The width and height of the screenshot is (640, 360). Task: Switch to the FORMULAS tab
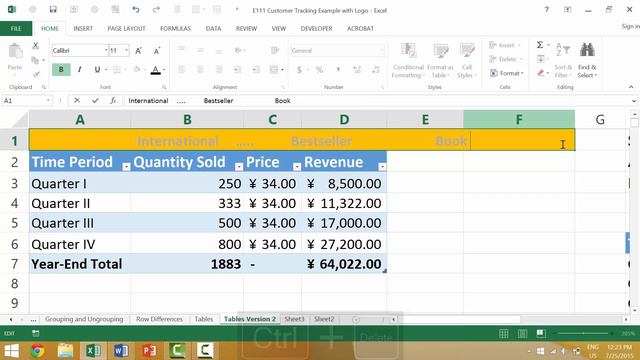tap(176, 29)
